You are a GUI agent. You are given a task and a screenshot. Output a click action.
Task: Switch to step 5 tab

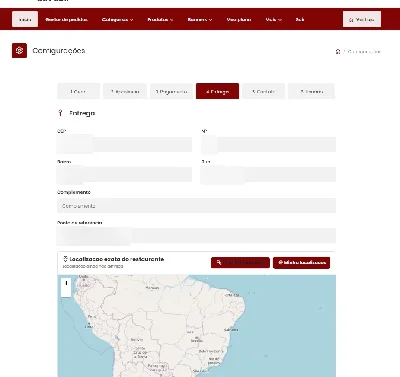coord(264,91)
